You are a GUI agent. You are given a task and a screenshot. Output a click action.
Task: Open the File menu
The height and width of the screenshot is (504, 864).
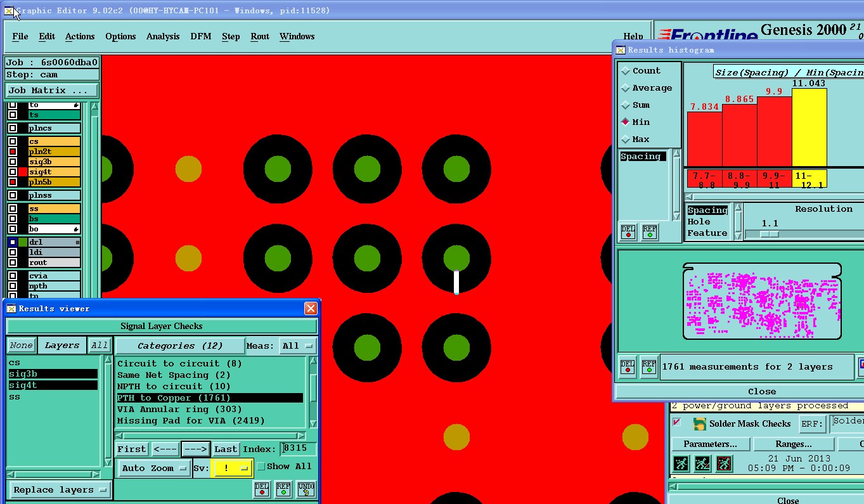click(x=20, y=37)
